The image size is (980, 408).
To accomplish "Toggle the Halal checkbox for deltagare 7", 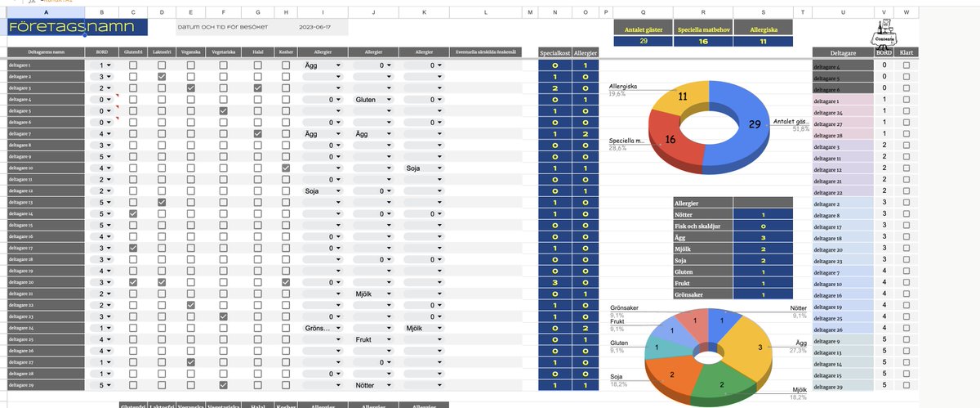I will (258, 133).
